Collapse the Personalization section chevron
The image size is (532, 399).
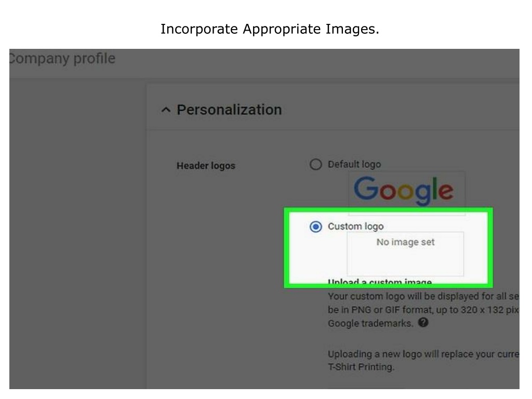point(166,110)
